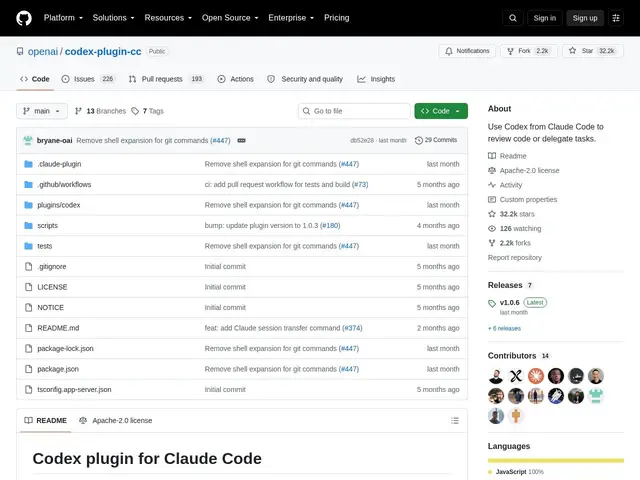Open the .claude-plugin folder
The image size is (640, 480).
click(59, 164)
